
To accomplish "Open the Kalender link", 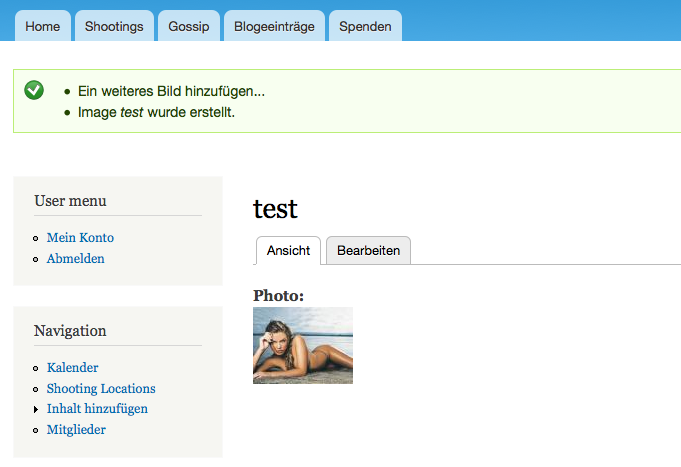I will pyautogui.click(x=73, y=368).
